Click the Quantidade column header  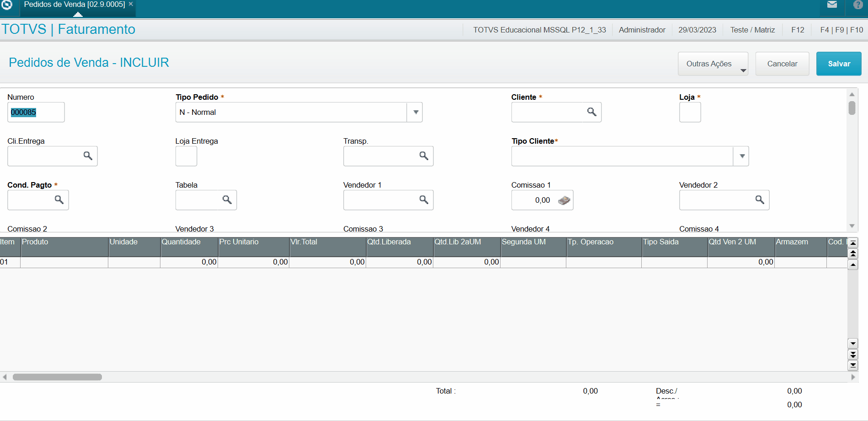(189, 247)
